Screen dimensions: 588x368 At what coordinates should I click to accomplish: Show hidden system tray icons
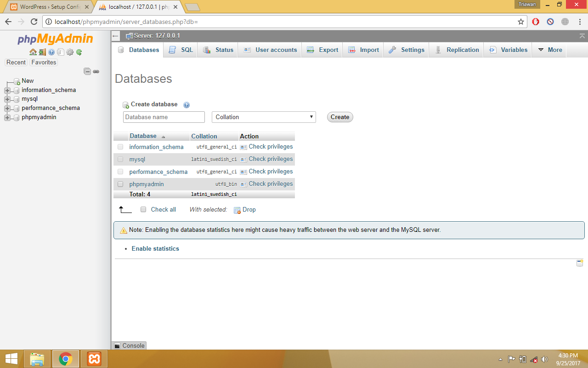pyautogui.click(x=500, y=359)
